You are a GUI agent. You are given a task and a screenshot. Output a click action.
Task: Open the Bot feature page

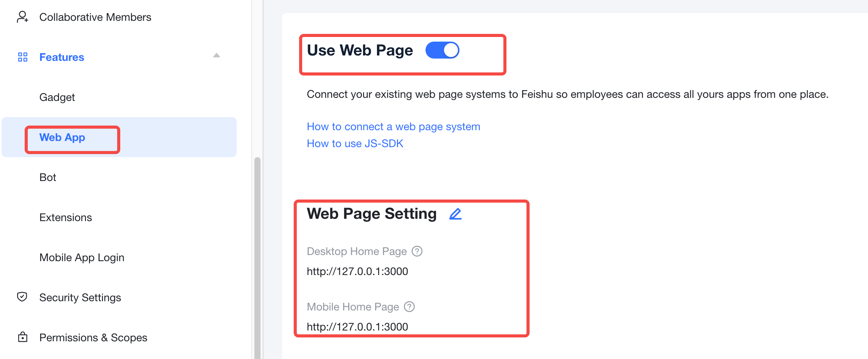point(48,177)
